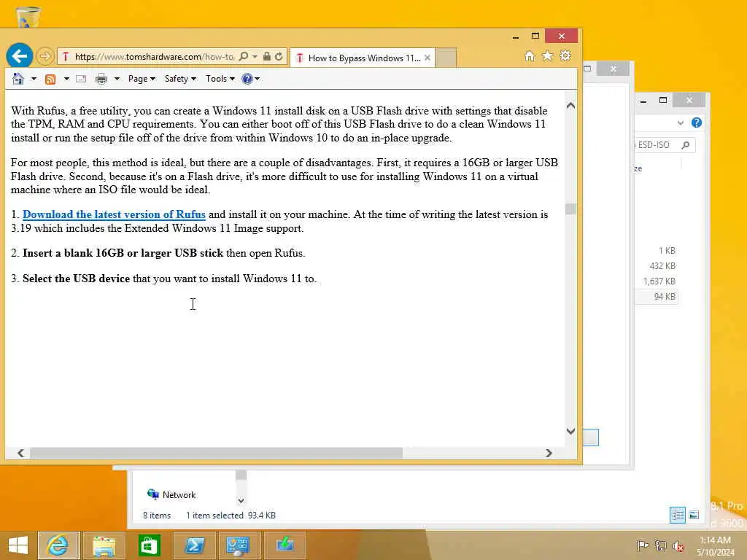747x560 pixels.
Task: Click the search magnifier in address bar
Action: [x=244, y=57]
